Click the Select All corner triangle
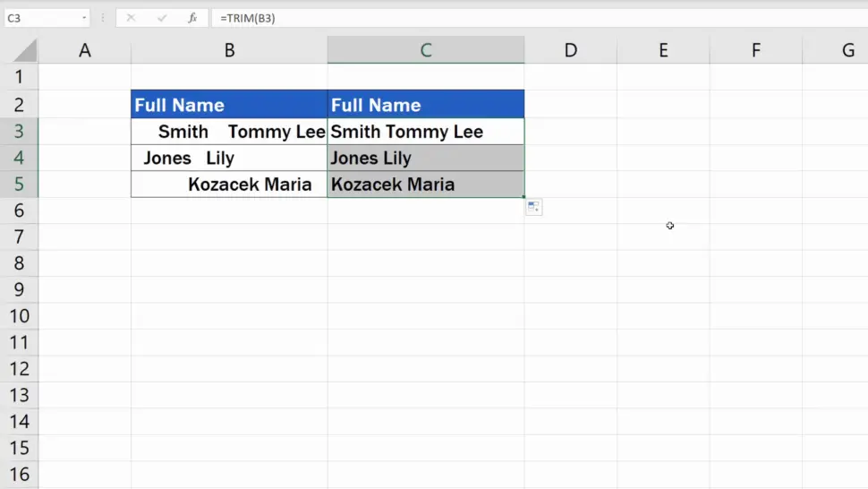 click(26, 51)
